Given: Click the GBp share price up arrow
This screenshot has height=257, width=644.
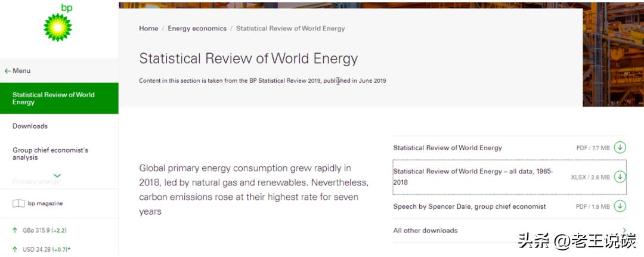Looking at the screenshot, I should (15, 230).
